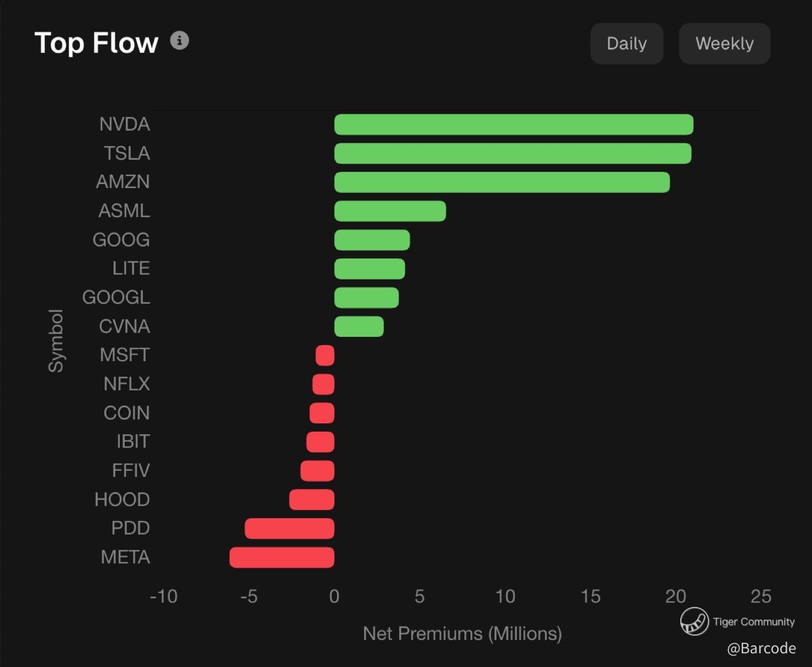Click the Tiger Community watermark text
Screen dimensions: 812x667
(x=754, y=622)
